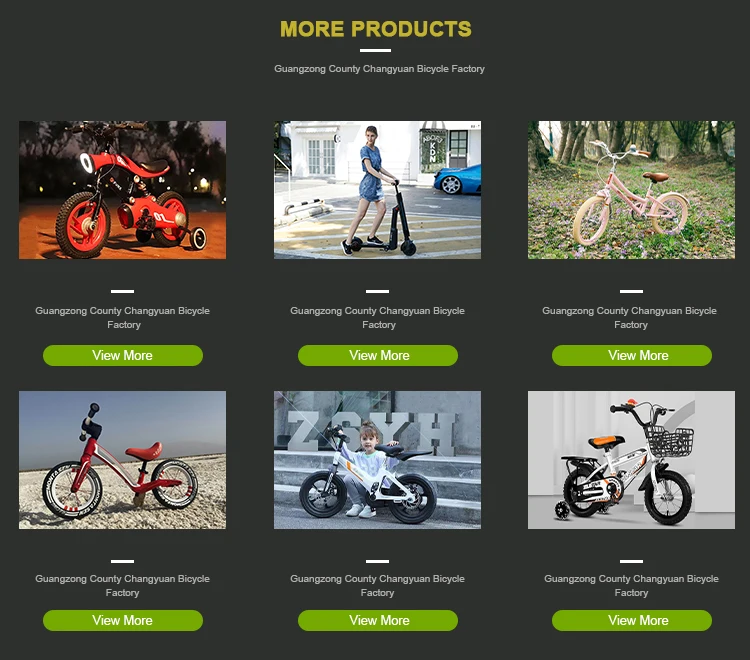Open the pink girls bicycle in forest photo
The height and width of the screenshot is (660, 750).
[x=631, y=190]
